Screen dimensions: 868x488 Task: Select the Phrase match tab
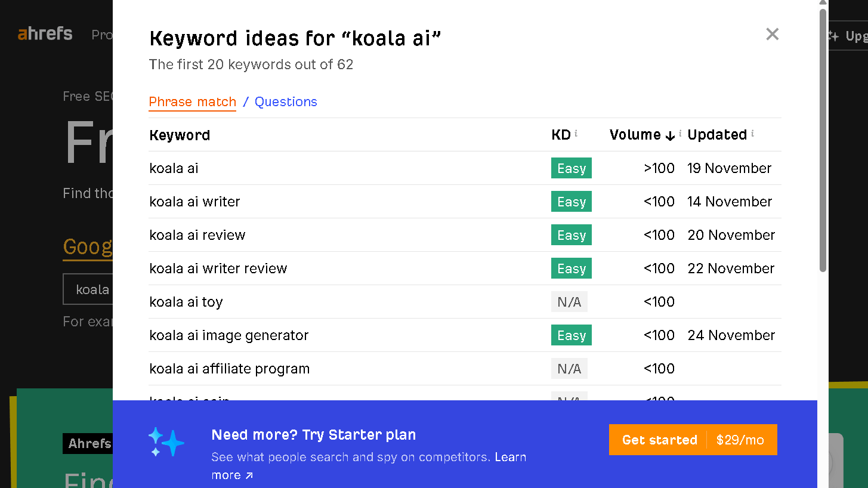[192, 101]
